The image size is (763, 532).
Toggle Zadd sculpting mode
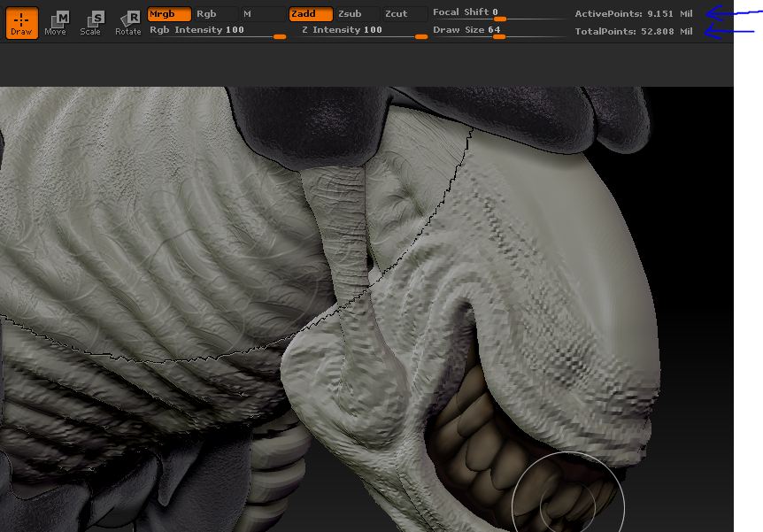311,14
